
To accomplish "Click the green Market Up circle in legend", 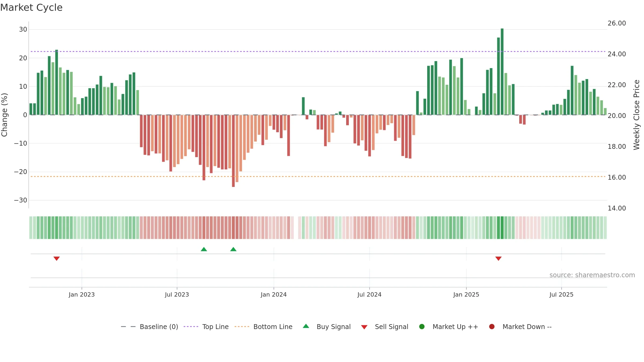I will (x=422, y=327).
